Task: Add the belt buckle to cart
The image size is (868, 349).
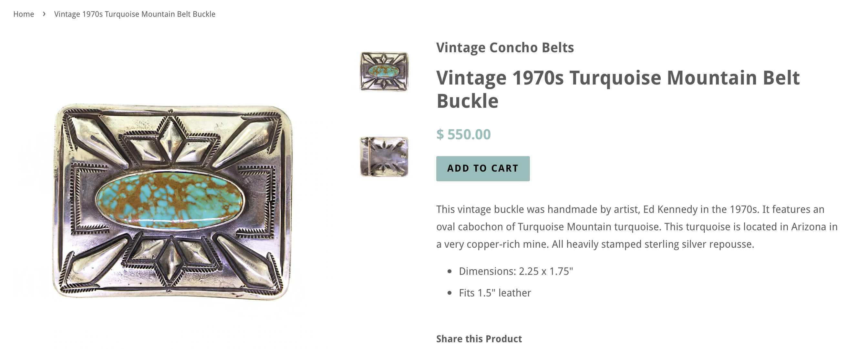Action: pyautogui.click(x=482, y=169)
